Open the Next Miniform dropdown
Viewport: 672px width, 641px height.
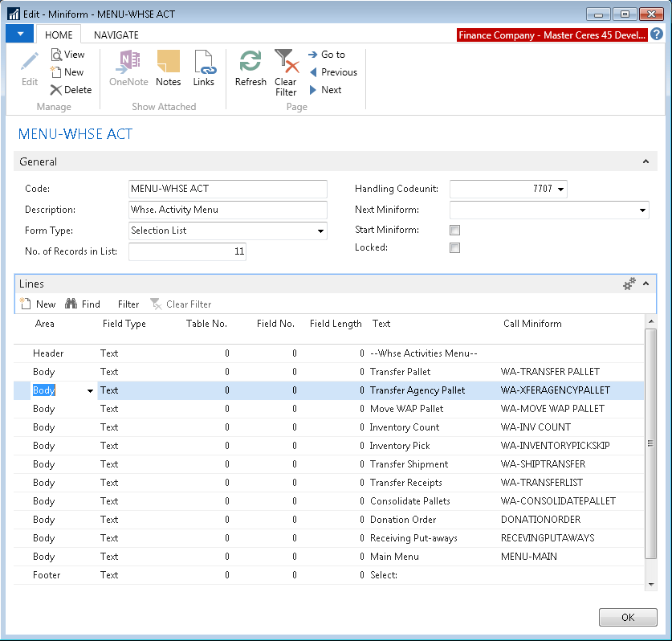tap(642, 210)
